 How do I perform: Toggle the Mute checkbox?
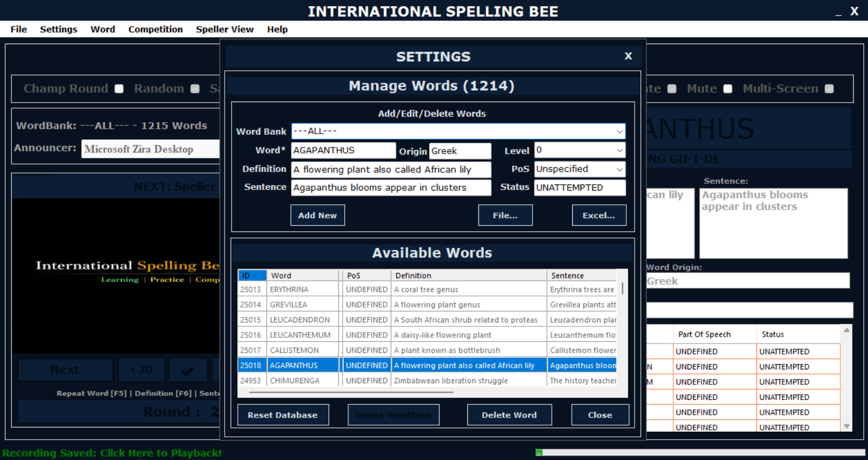tap(728, 89)
